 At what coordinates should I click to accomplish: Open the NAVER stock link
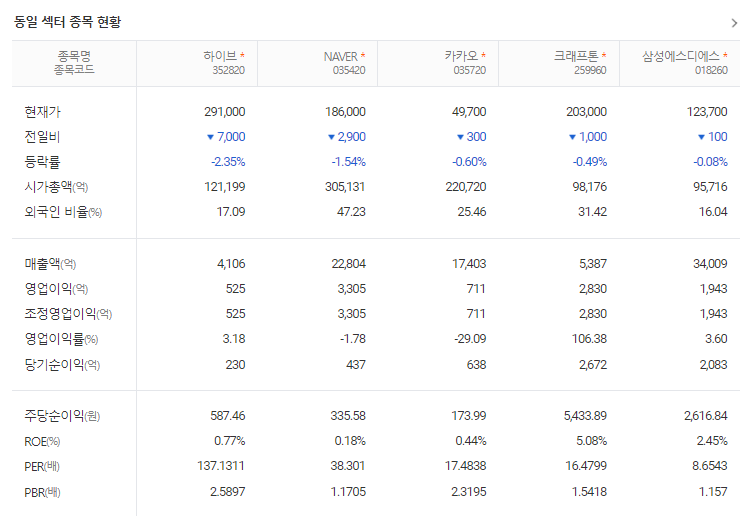340,56
